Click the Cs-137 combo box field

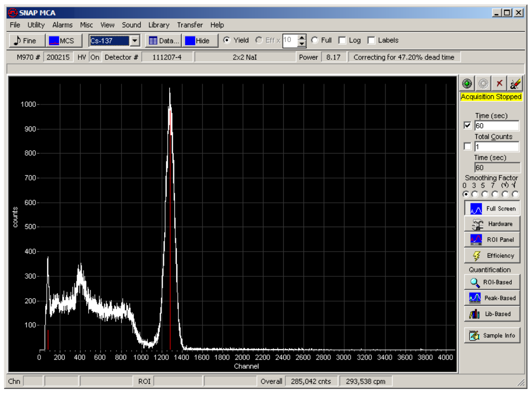[109, 41]
